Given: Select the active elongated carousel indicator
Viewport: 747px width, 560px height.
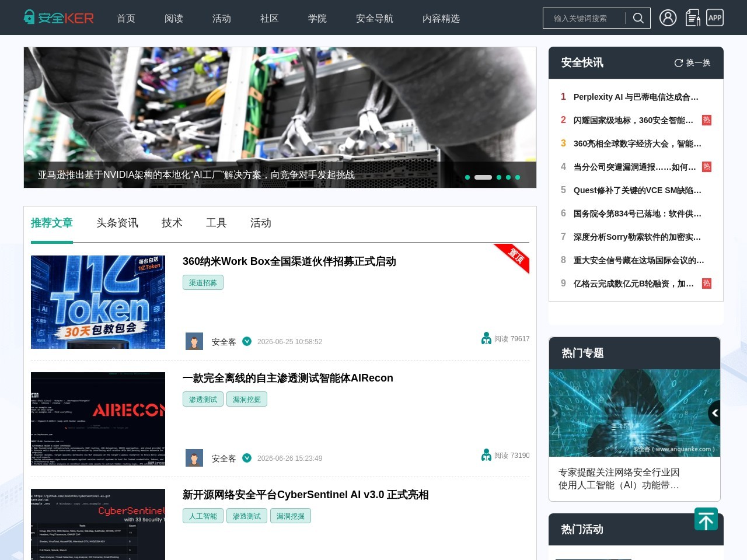Looking at the screenshot, I should click(x=483, y=177).
